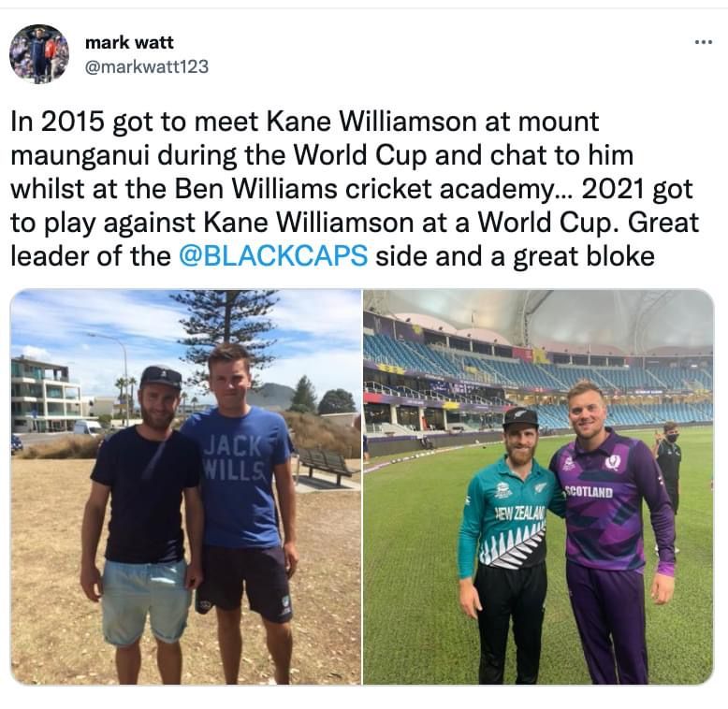Click the wooden bench in left photo
728x709 pixels.
point(327,465)
